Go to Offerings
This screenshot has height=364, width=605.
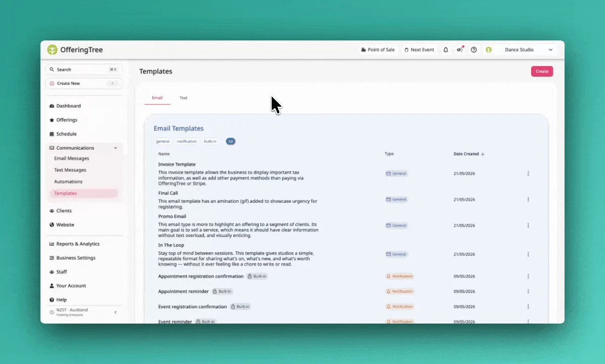click(67, 120)
